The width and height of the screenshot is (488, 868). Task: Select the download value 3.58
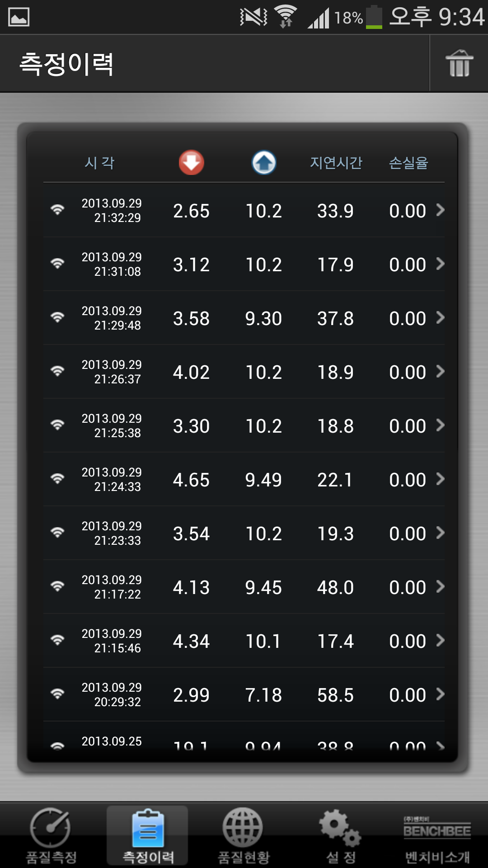coord(191,318)
